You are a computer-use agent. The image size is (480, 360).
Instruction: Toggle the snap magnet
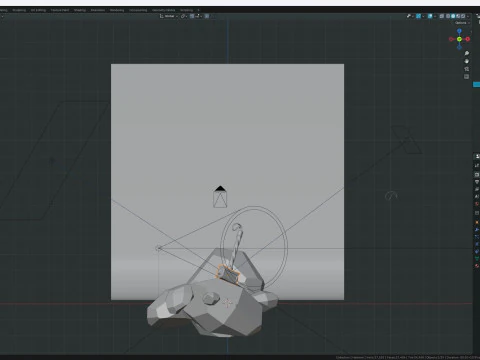pyautogui.click(x=192, y=16)
